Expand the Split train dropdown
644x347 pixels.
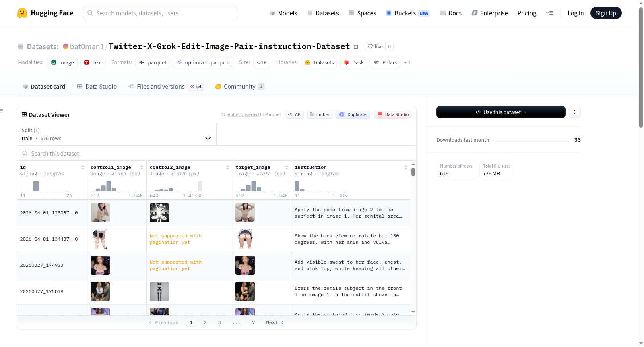tap(116, 134)
